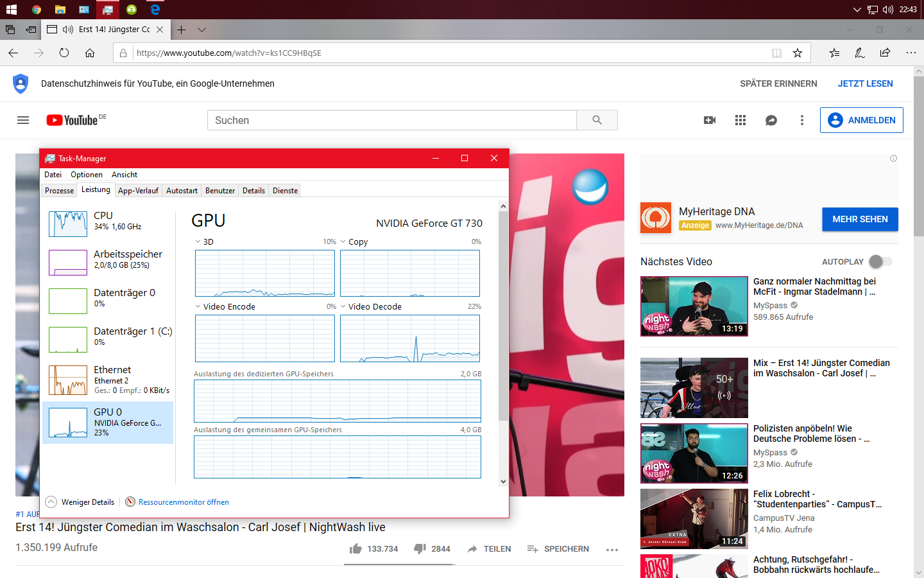Add web notes with pen icon
Image resolution: width=924 pixels, height=578 pixels.
[860, 53]
